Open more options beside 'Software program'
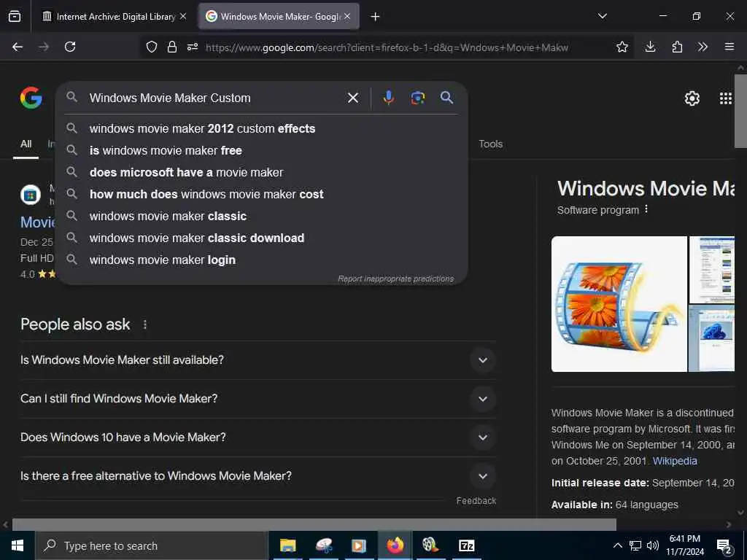Viewport: 747px width, 560px height. [x=646, y=209]
